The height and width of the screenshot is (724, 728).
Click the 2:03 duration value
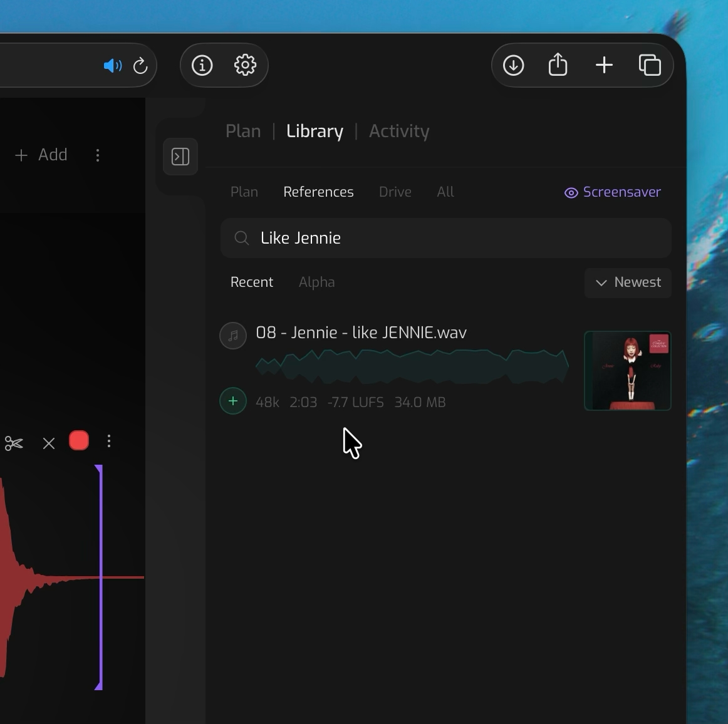click(303, 402)
